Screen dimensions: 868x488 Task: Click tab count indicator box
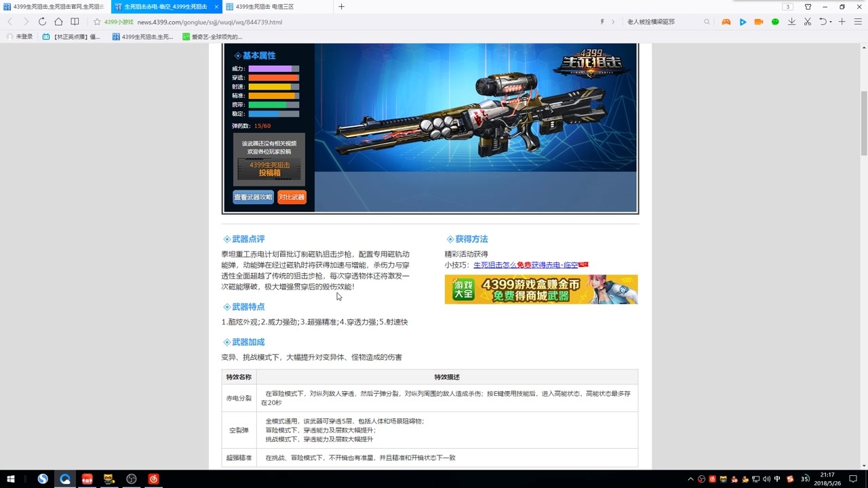point(788,7)
